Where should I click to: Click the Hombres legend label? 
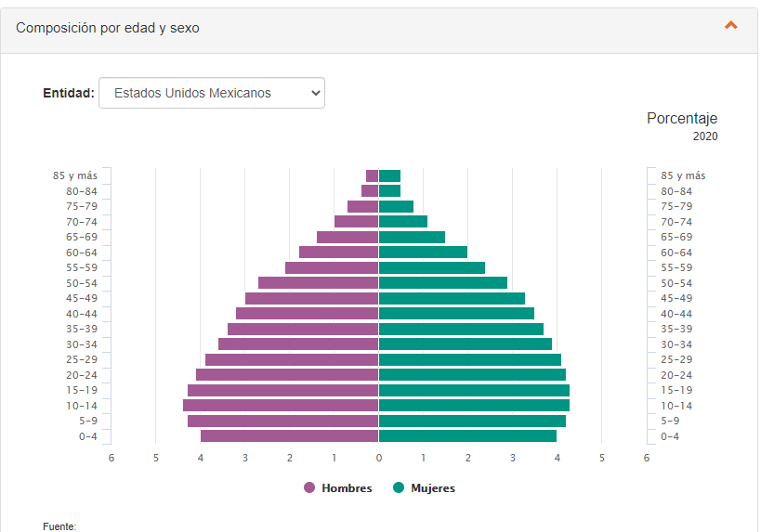(347, 488)
